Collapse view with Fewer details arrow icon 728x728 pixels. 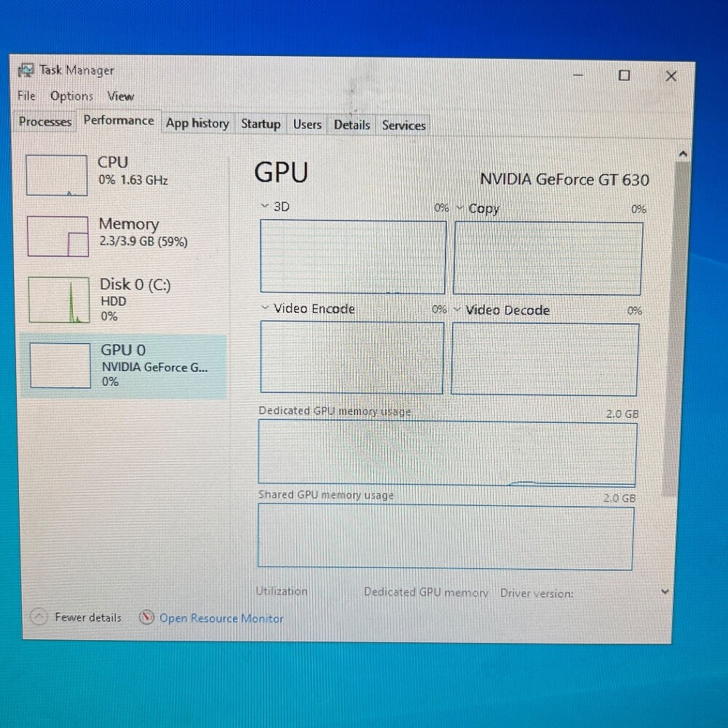point(39,617)
